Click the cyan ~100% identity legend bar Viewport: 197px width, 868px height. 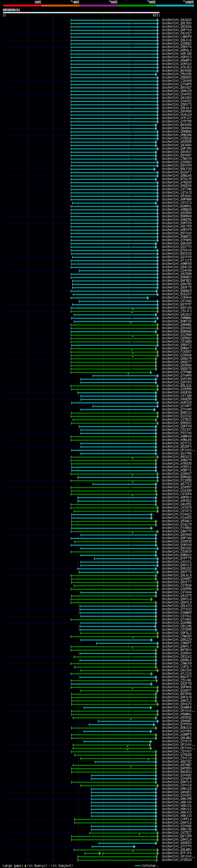(x=175, y=6)
